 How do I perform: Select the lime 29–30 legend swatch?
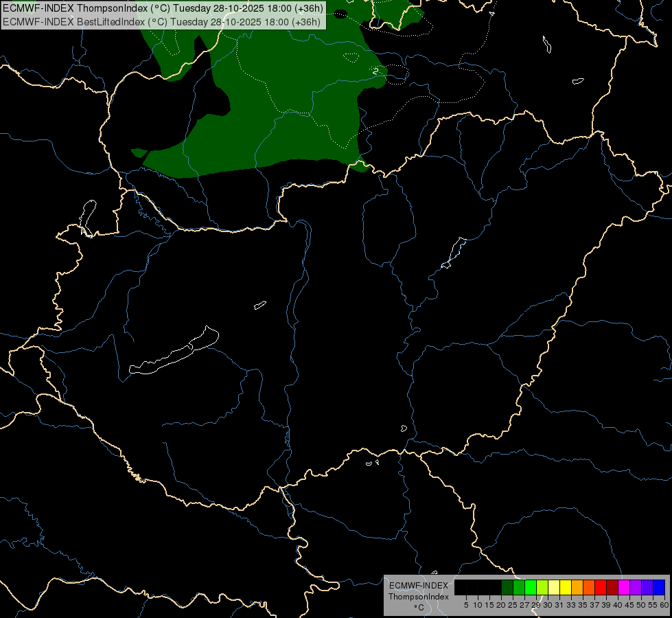coord(542,587)
